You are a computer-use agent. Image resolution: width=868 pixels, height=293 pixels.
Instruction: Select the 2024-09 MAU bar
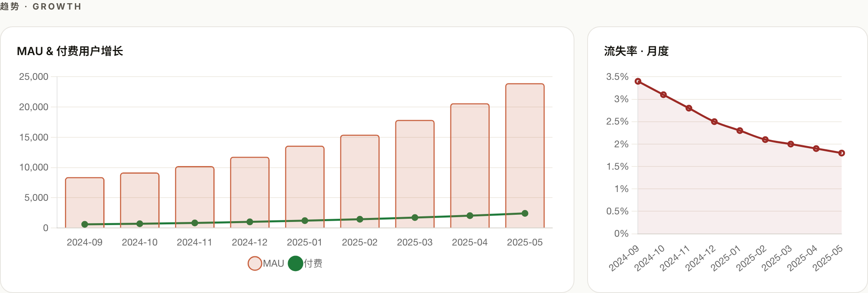click(x=85, y=203)
